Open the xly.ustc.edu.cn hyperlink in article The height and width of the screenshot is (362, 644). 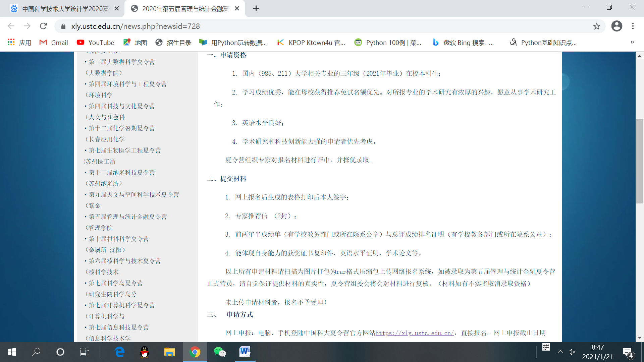(x=414, y=333)
